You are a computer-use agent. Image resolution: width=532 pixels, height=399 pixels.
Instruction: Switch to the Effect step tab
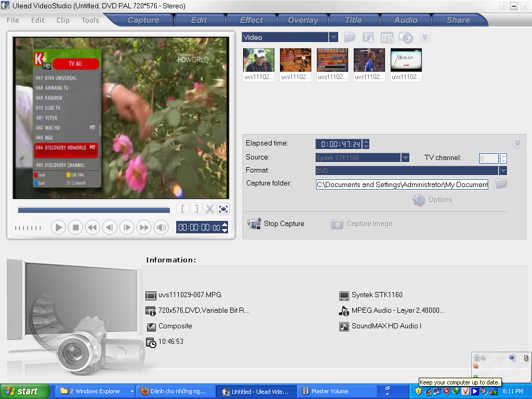click(x=251, y=20)
